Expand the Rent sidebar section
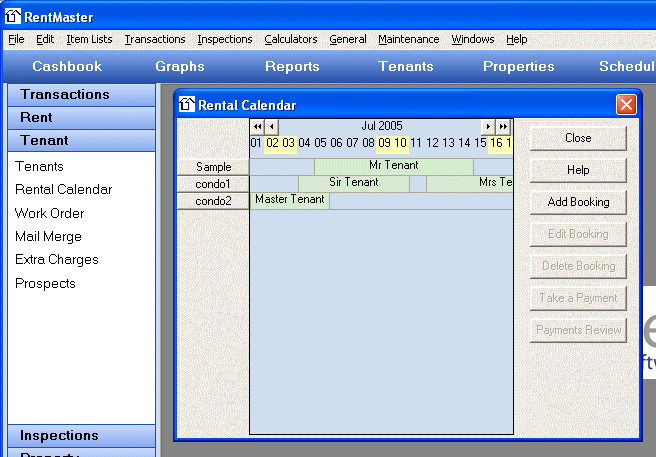Viewport: 656px width, 457px height. (81, 118)
